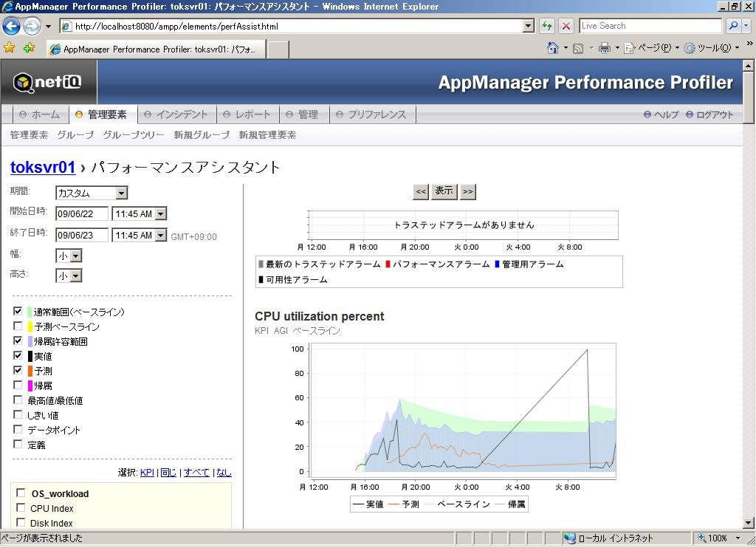
Task: Click the Print icon
Action: tap(604, 48)
